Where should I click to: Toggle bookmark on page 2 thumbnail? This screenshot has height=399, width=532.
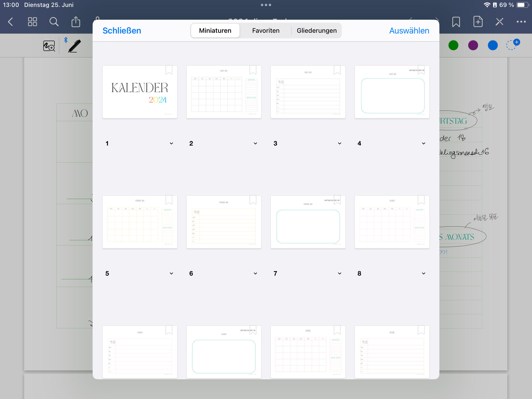(x=253, y=70)
